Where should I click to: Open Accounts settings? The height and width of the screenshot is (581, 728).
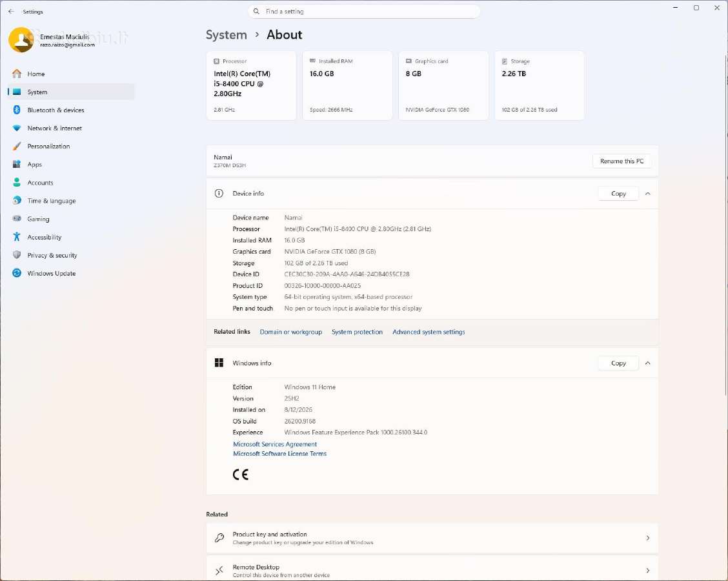71,182
